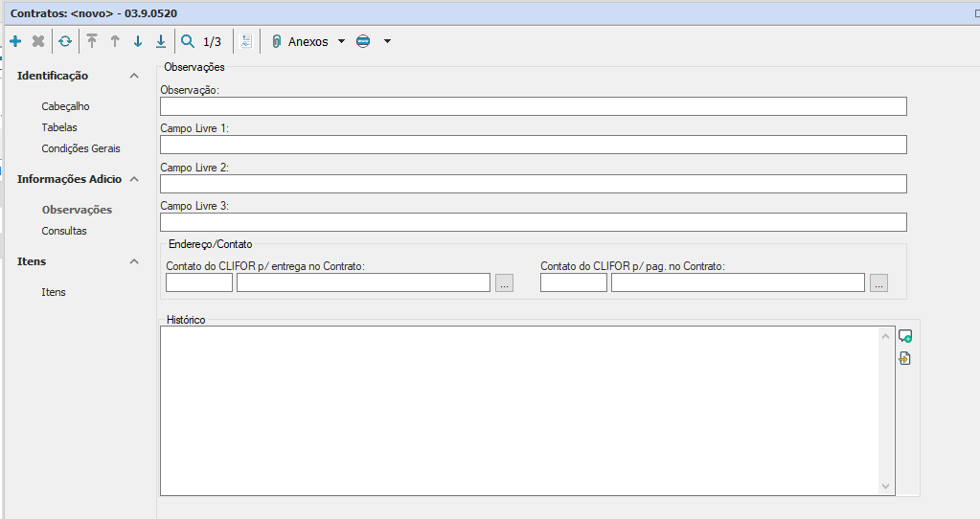
Task: Add a history comment with speech-bubble icon
Action: pyautogui.click(x=905, y=336)
